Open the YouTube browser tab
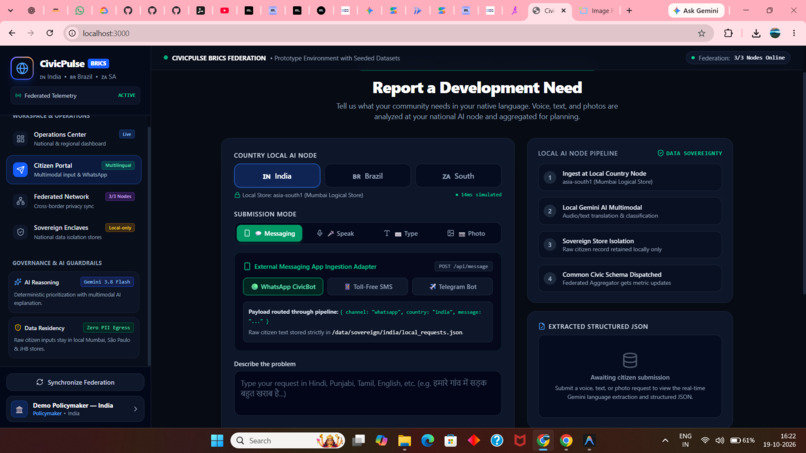 click(x=225, y=10)
